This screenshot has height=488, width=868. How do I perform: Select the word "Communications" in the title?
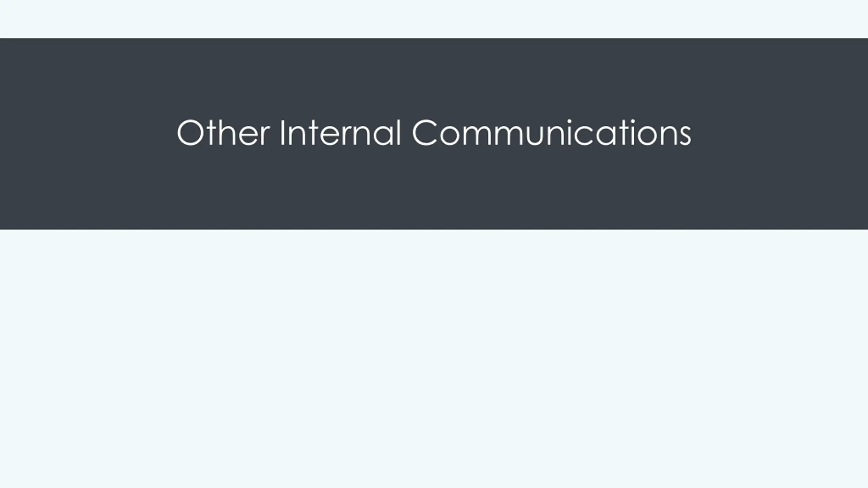551,133
